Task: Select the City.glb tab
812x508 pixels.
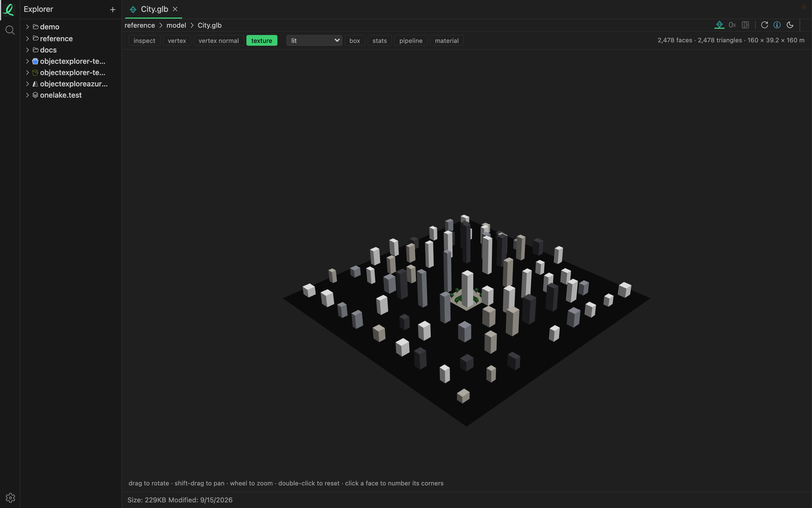Action: pos(154,9)
